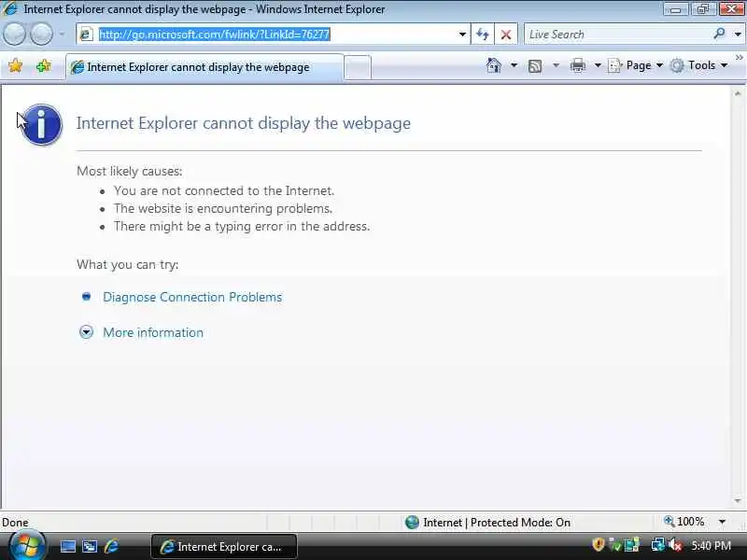
Task: Open the Tools menu
Action: tap(698, 65)
